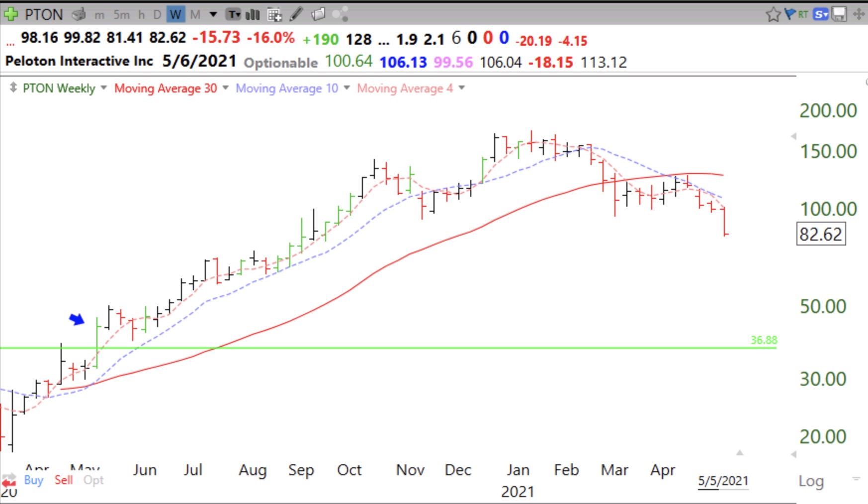This screenshot has height=504, width=868.
Task: Click the green RT real-time indicator
Action: 803,14
